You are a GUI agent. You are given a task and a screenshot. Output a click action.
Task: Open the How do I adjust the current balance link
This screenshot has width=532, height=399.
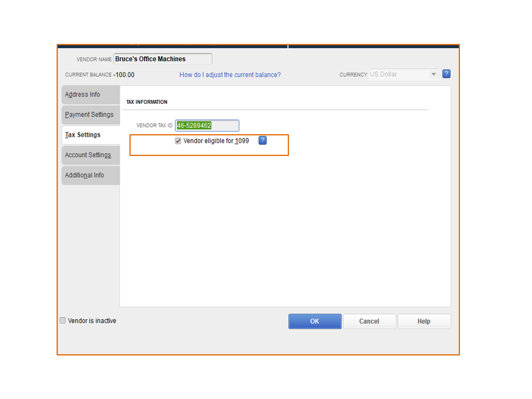(230, 75)
